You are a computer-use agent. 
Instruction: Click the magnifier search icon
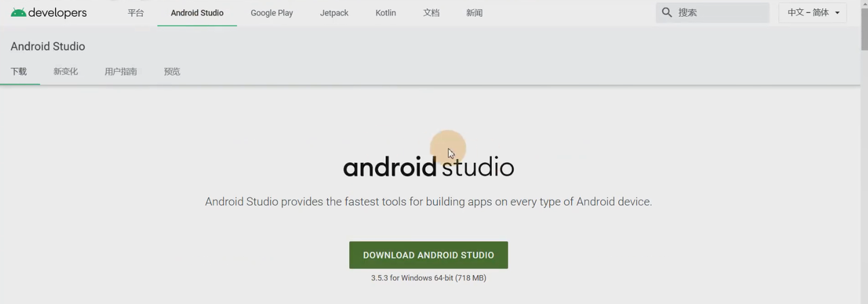pos(667,13)
